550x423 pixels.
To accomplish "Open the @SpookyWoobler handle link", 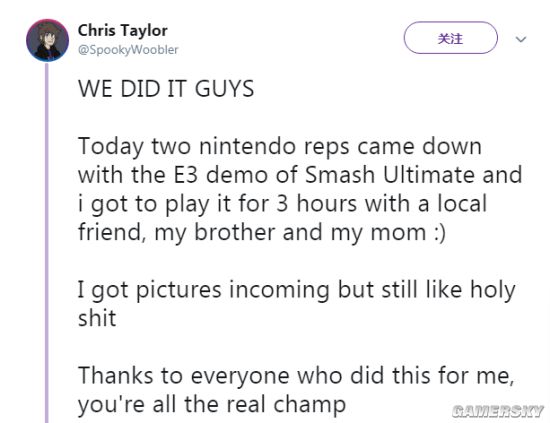I will [128, 50].
